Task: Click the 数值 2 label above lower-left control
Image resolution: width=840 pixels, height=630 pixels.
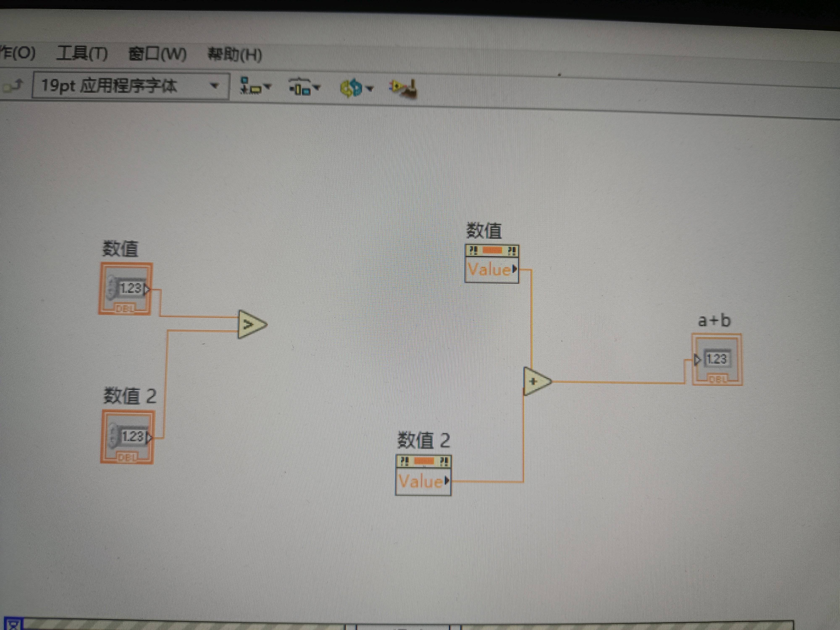Action: 130,396
